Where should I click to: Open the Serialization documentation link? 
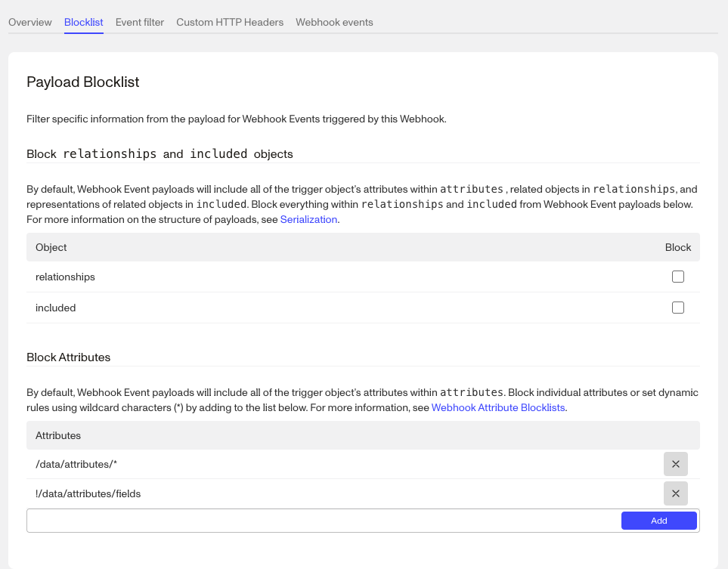coord(308,219)
